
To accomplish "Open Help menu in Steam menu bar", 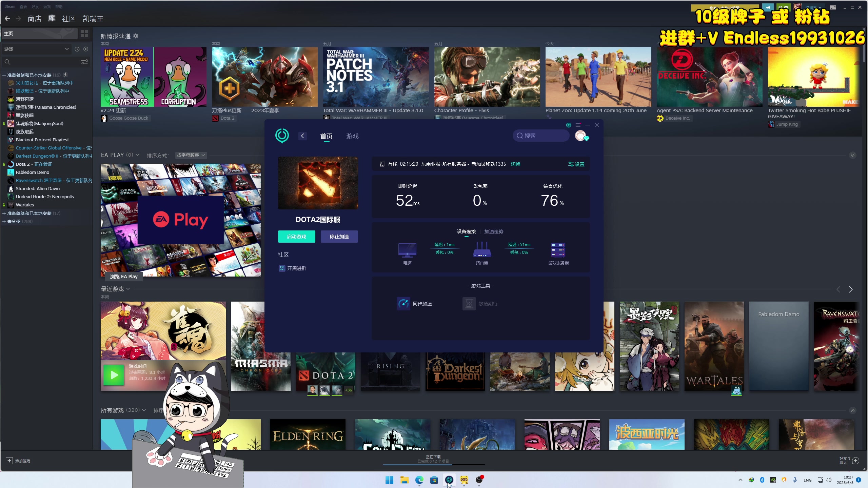I will [x=59, y=6].
